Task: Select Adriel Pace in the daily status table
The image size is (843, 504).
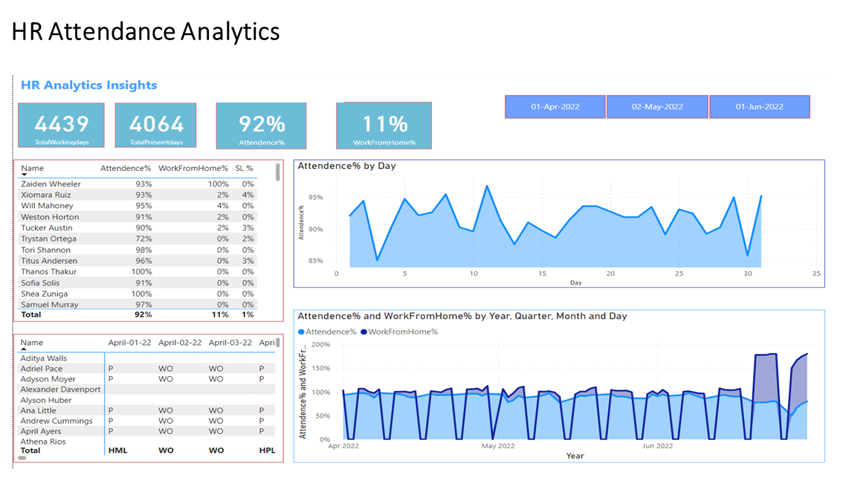Action: (x=42, y=369)
